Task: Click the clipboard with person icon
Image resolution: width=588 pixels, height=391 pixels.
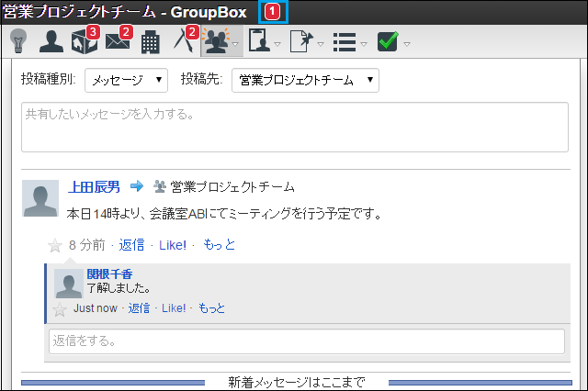Action: tap(259, 40)
